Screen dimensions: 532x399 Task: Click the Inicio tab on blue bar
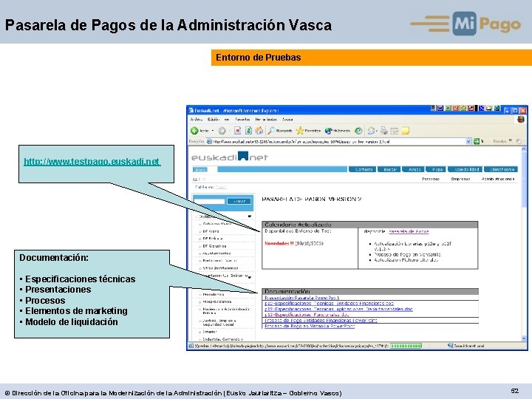click(x=199, y=169)
